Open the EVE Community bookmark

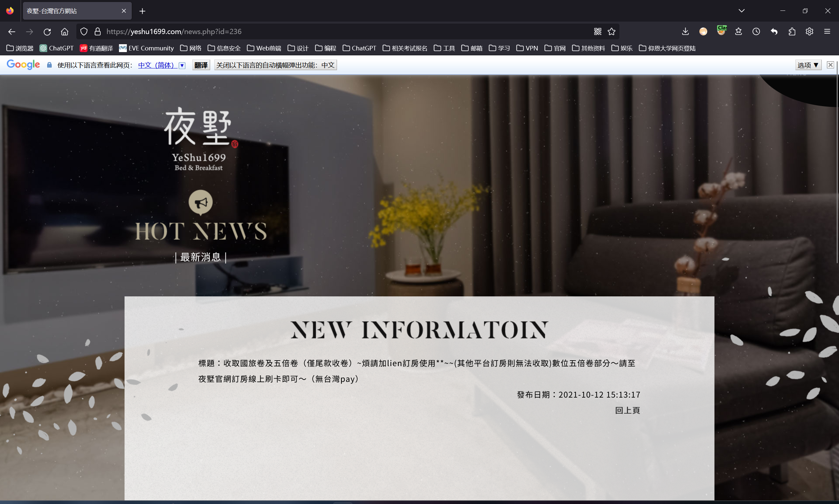[x=146, y=48]
